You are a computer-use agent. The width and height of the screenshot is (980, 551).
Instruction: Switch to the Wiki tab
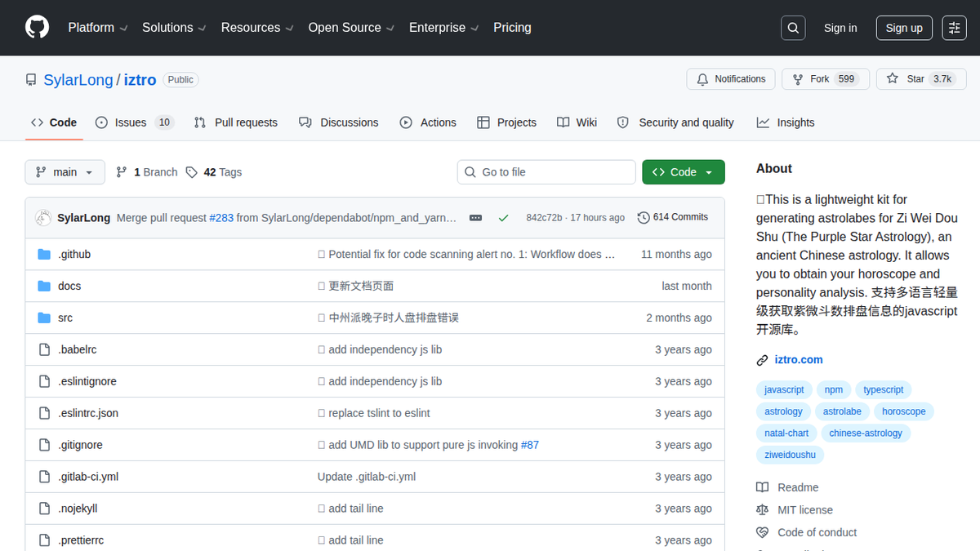point(577,122)
